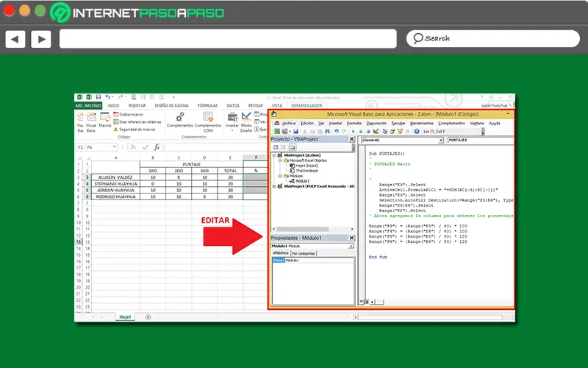This screenshot has width=588, height=368.
Task: Click the empty browser address bar
Action: pyautogui.click(x=228, y=39)
